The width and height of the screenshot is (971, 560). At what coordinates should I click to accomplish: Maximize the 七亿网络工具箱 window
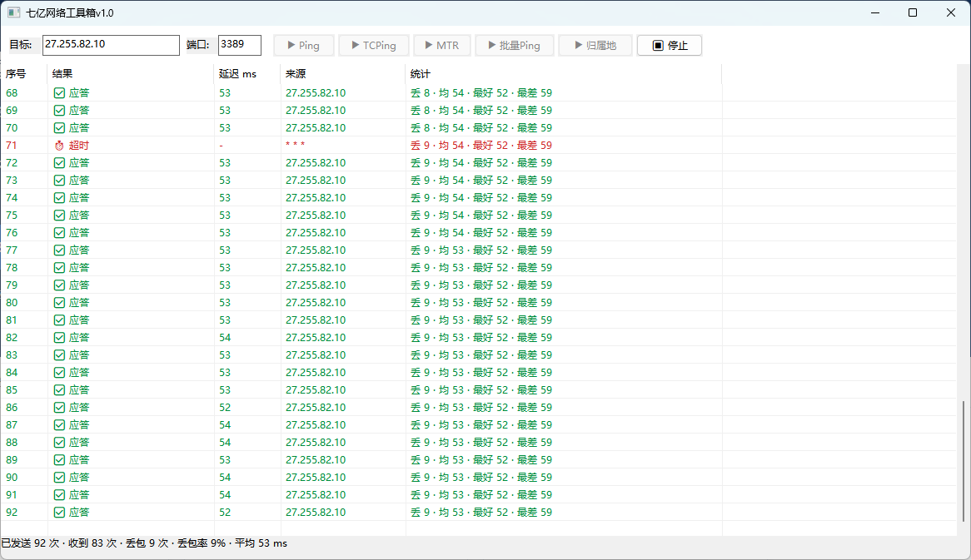(913, 12)
